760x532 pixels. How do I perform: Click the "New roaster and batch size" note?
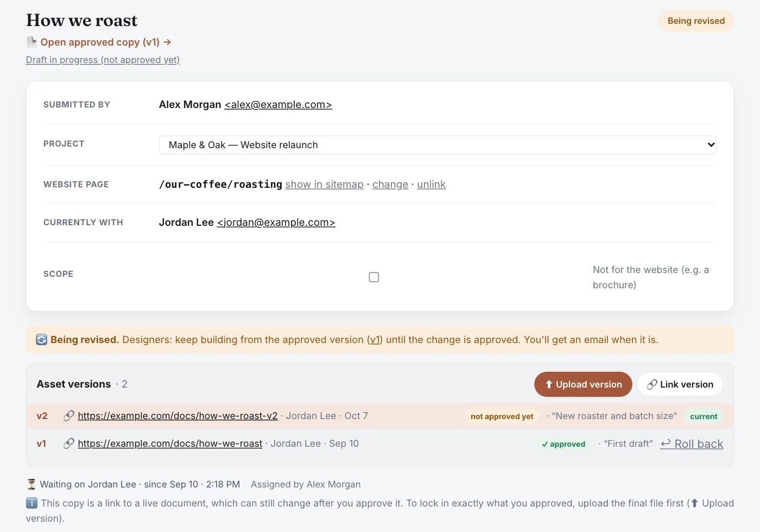615,416
